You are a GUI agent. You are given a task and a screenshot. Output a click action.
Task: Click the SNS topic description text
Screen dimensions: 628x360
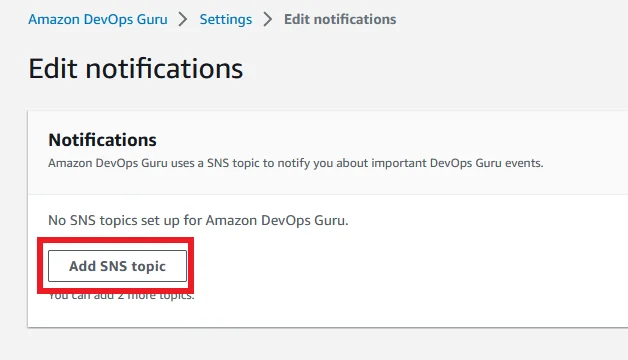(296, 163)
